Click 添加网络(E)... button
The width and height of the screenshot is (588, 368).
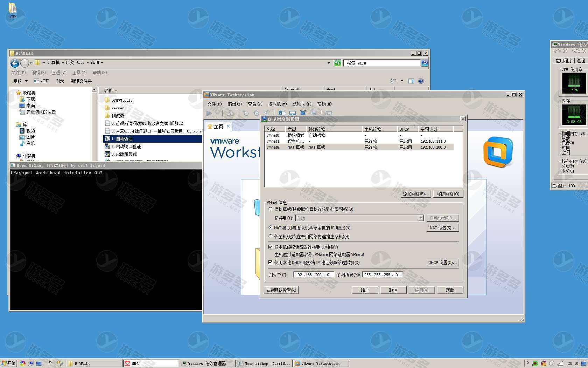(x=415, y=194)
